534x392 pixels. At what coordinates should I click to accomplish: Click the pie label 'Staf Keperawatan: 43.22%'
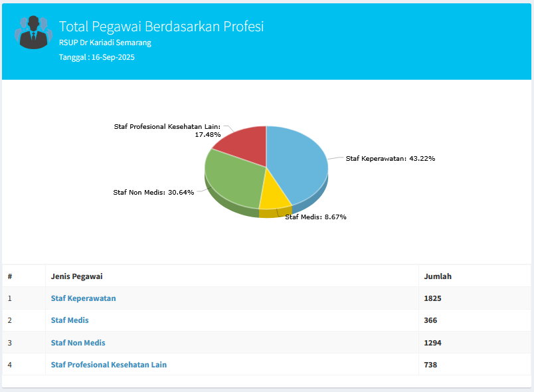point(390,159)
